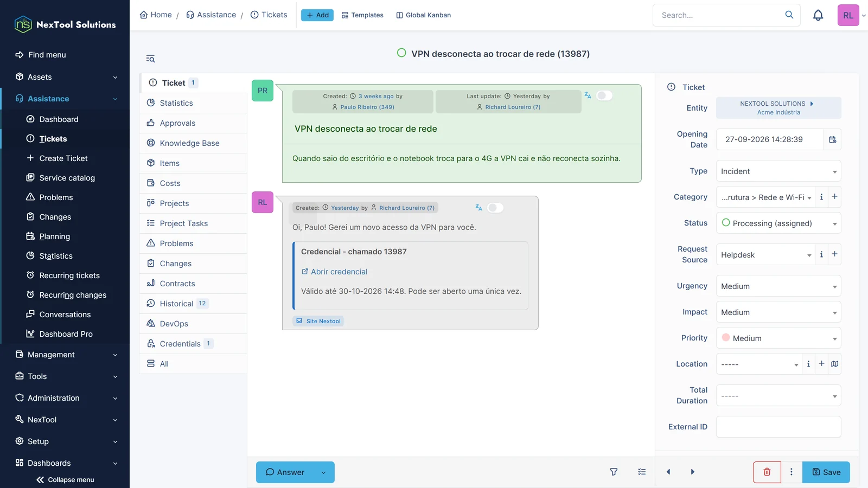The image size is (868, 488).
Task: Click the Add button in top bar
Action: [x=317, y=15]
